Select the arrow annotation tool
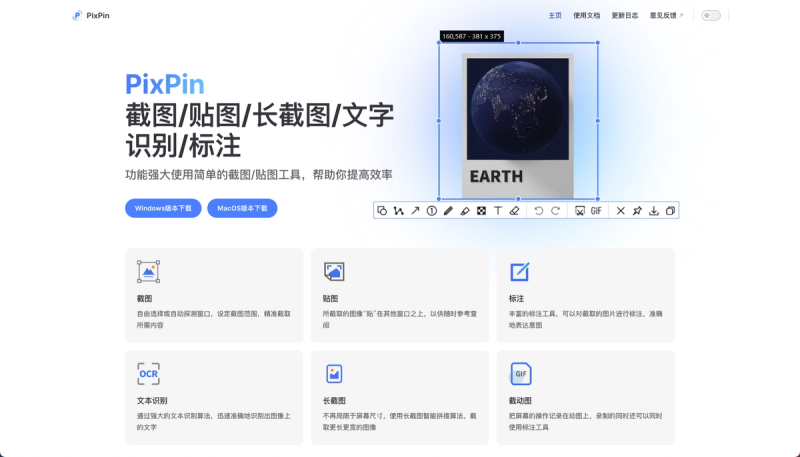The image size is (800, 457). pos(415,211)
